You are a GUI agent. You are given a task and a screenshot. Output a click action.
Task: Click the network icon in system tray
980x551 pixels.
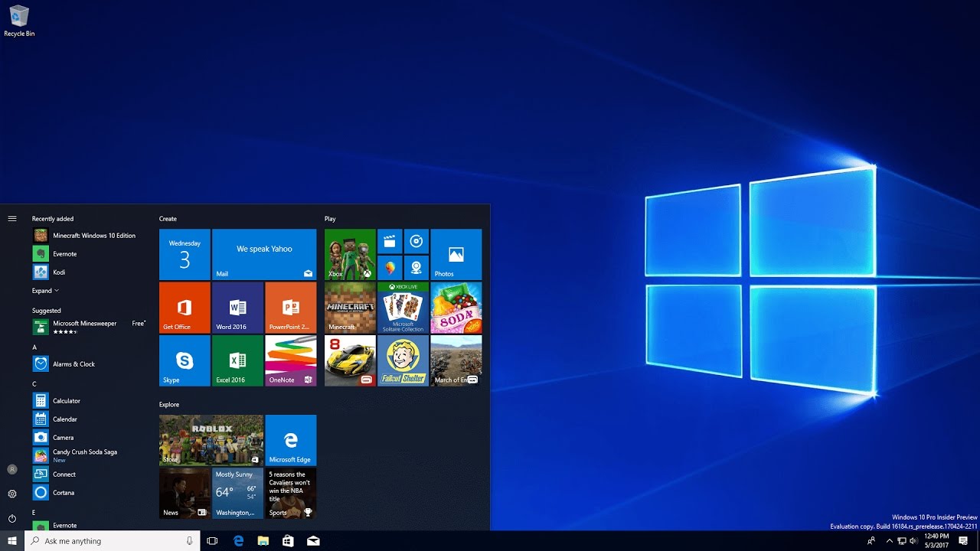pos(902,541)
